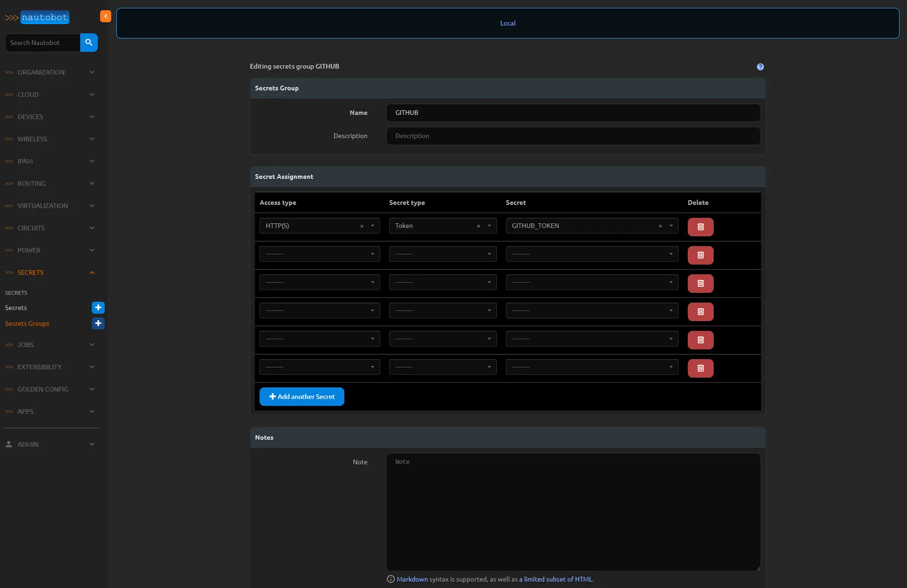Delete the GITHUB_TOKEN secret assignment row
907x588 pixels.
pos(700,227)
